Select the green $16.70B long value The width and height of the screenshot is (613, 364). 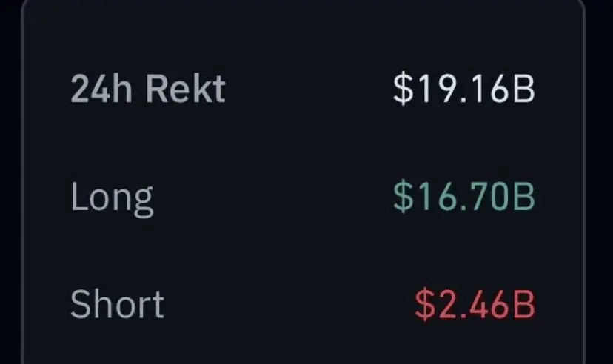(x=463, y=198)
